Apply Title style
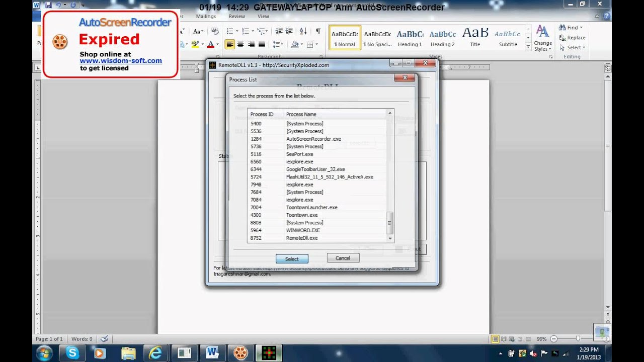This screenshot has height=362, width=644. [475, 38]
